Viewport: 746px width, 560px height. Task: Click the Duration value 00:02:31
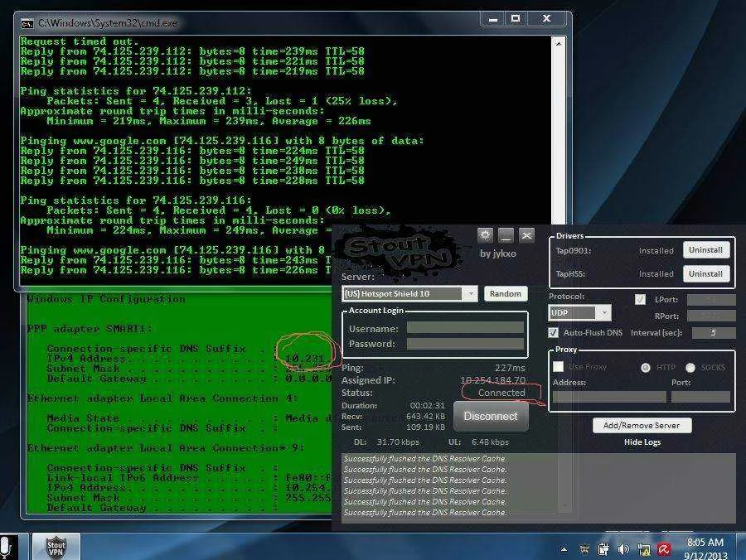(x=427, y=405)
